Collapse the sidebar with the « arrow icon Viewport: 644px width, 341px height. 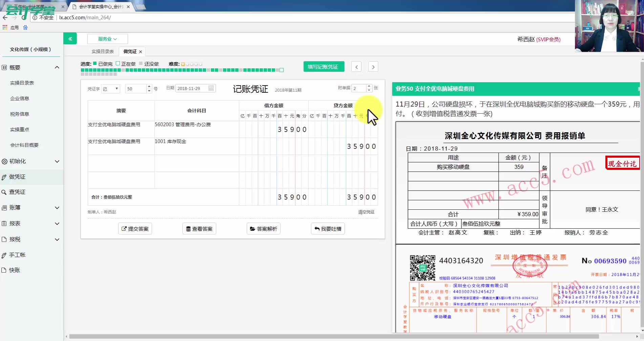[x=70, y=39]
